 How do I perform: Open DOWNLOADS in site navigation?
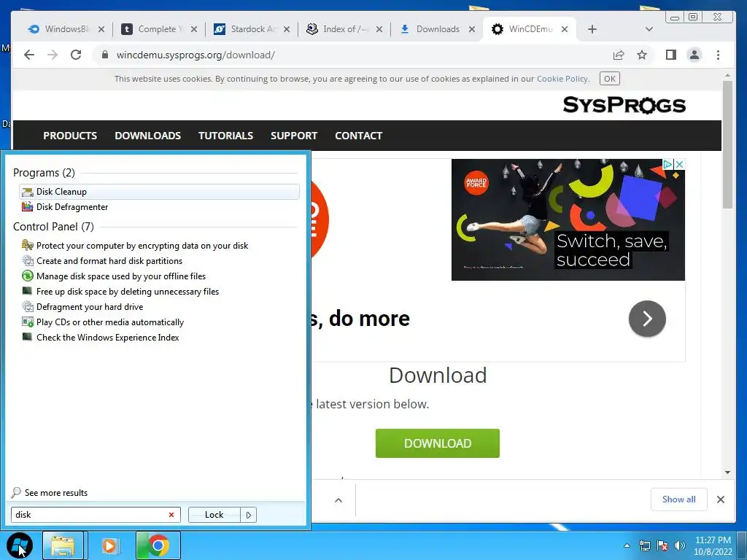(x=147, y=136)
